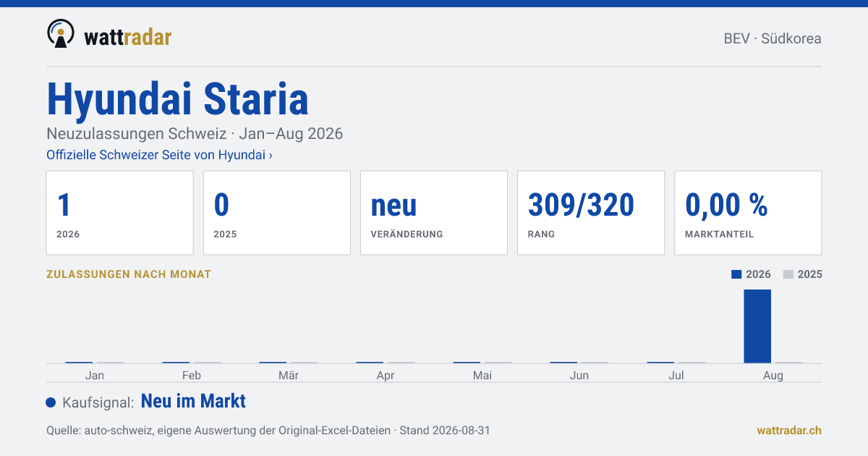Click the Apr axis label
The image size is (868, 456).
coord(386,375)
